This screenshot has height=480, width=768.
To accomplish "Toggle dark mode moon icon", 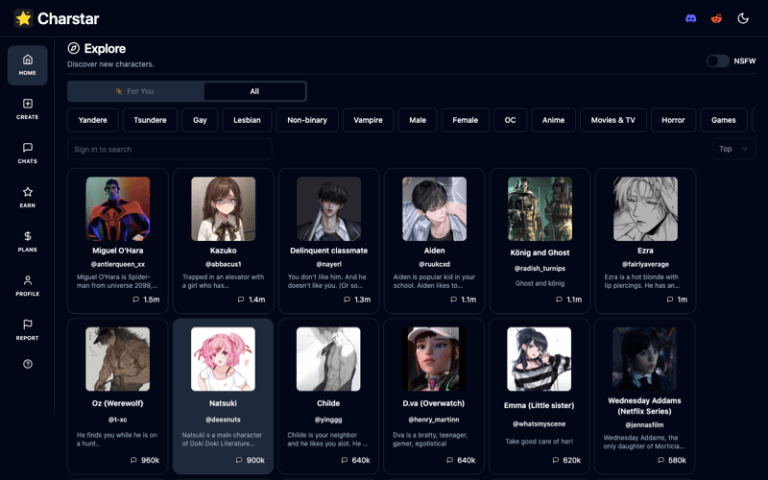I will coord(743,19).
